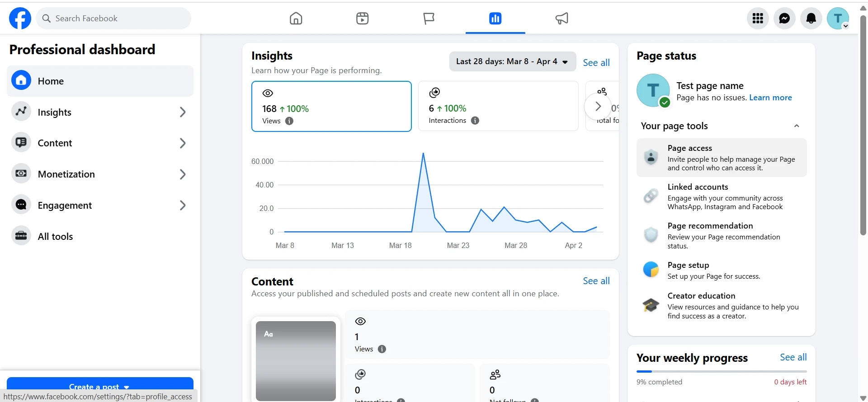The width and height of the screenshot is (868, 402).
Task: Click the Linked accounts chain icon
Action: 651,196
